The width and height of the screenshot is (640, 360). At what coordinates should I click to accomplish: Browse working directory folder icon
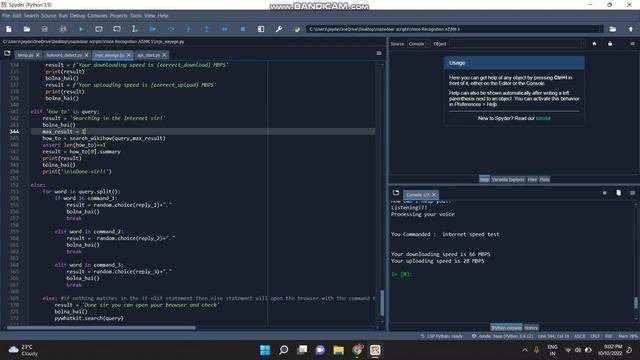[613, 29]
